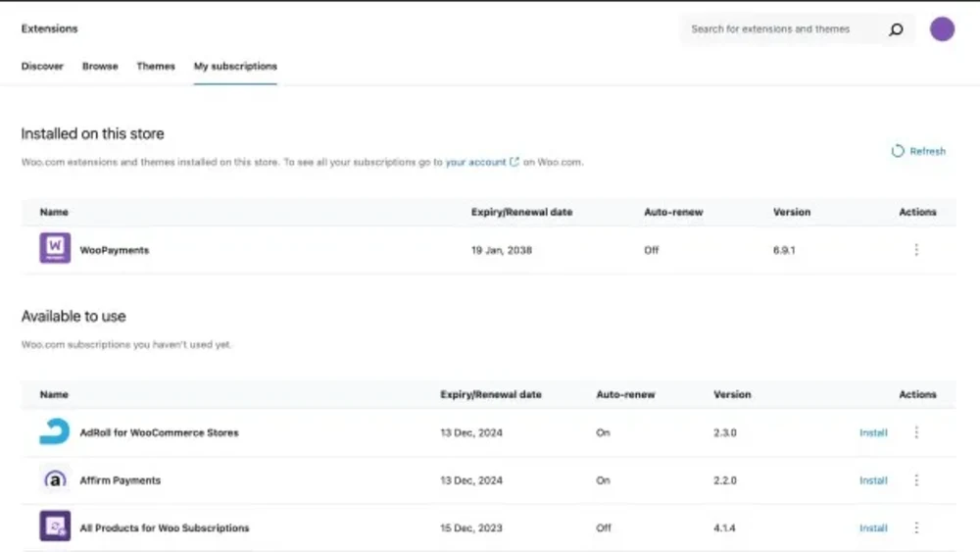Screen dimensions: 980x552
Task: Switch to the Discover tab
Action: 42,67
